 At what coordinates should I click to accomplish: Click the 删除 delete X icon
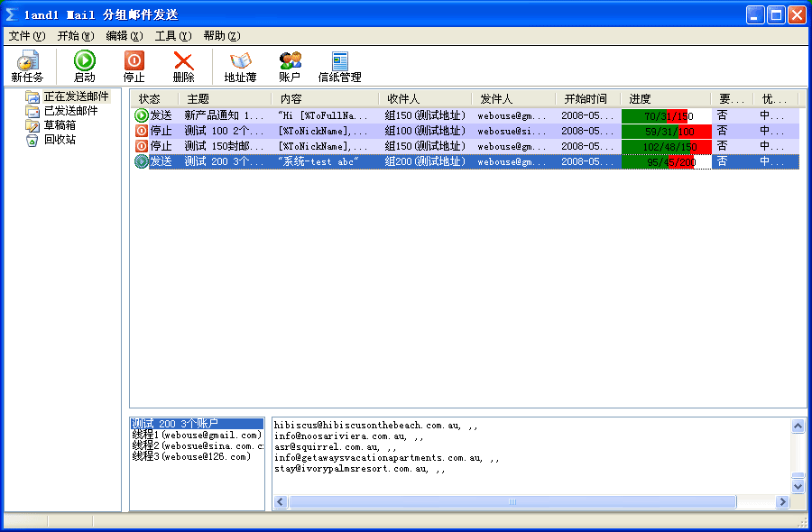coord(184,66)
